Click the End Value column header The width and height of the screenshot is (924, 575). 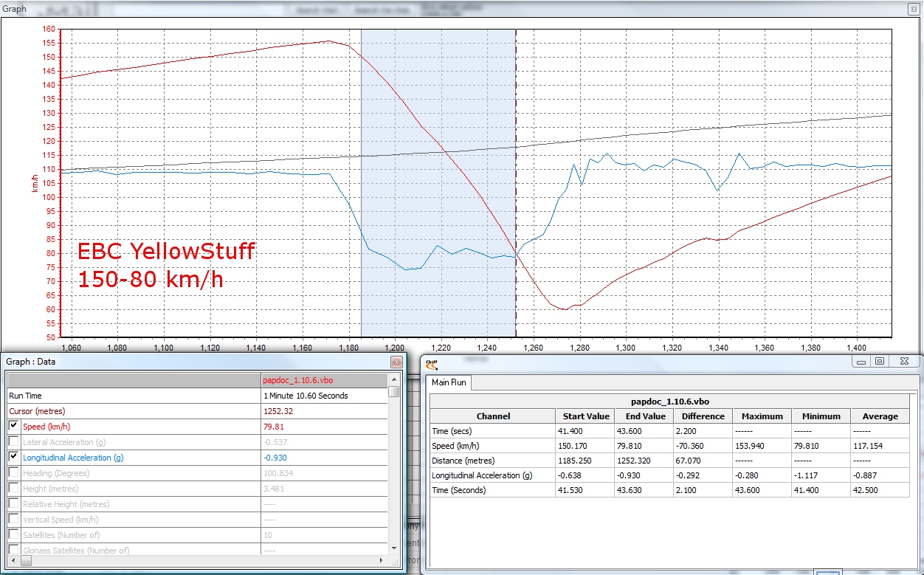(644, 416)
